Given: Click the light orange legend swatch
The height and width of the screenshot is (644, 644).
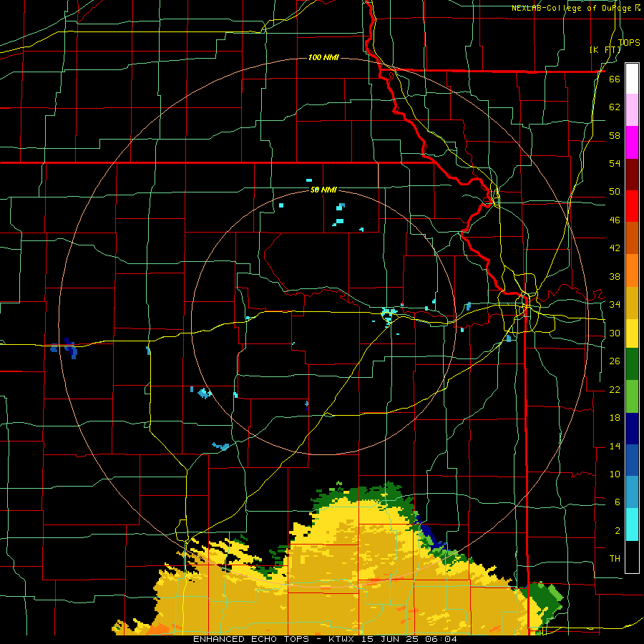Looking at the screenshot, I should (632, 270).
